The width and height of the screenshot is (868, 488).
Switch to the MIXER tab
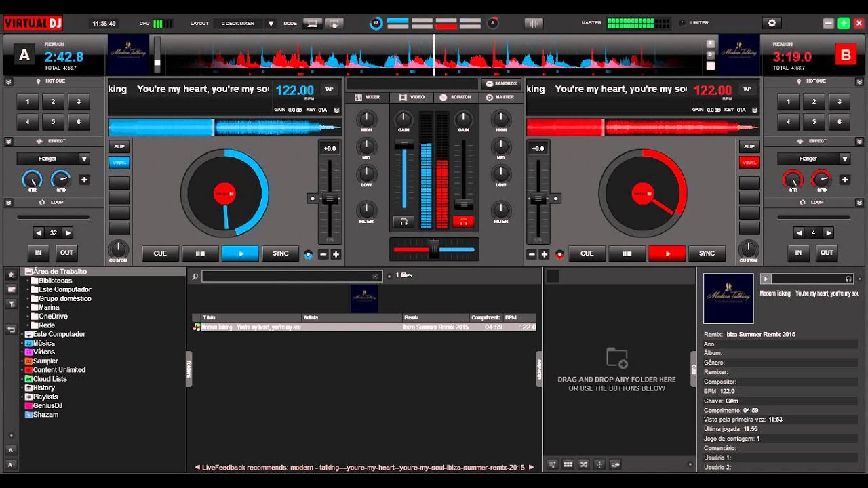point(368,98)
